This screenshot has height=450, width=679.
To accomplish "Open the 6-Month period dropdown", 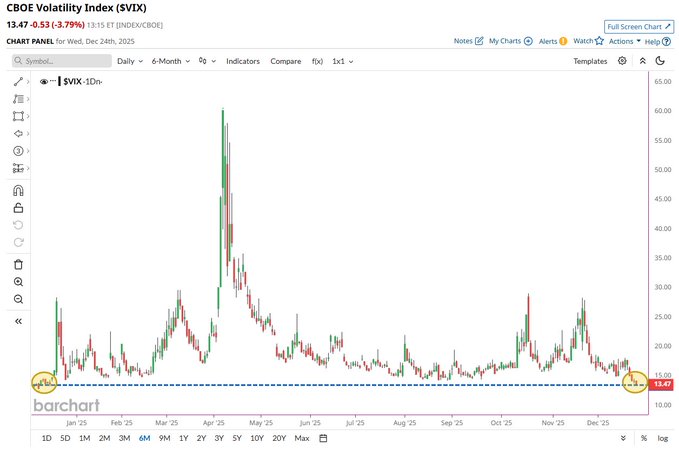I will pos(171,61).
